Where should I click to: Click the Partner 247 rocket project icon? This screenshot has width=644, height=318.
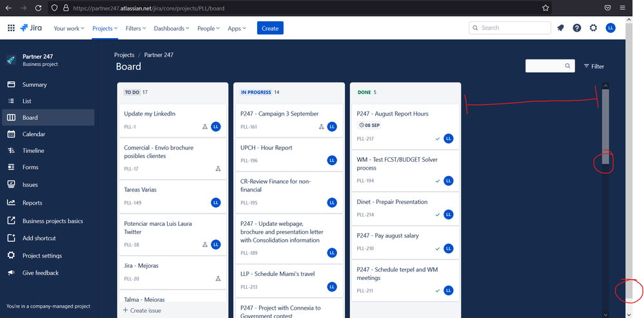point(11,60)
